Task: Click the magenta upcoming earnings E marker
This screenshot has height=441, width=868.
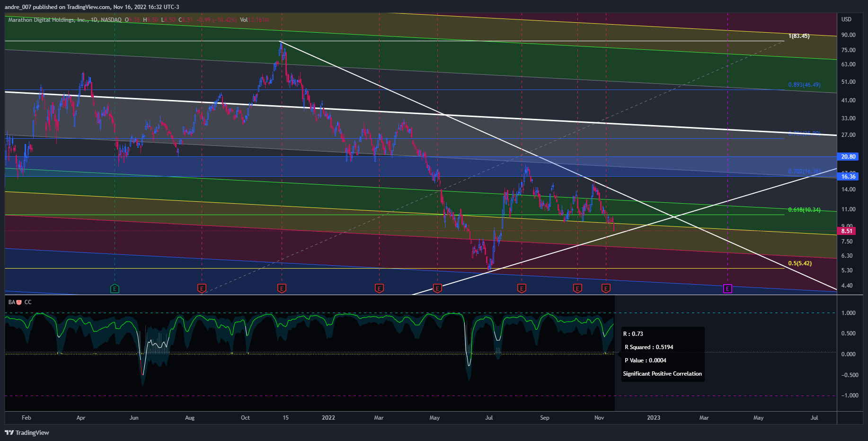Action: 728,288
